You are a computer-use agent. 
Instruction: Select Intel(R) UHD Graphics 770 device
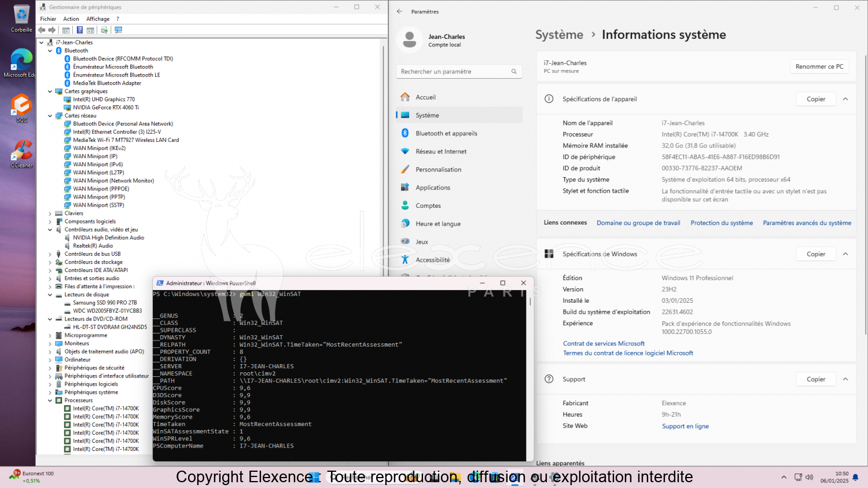(104, 100)
